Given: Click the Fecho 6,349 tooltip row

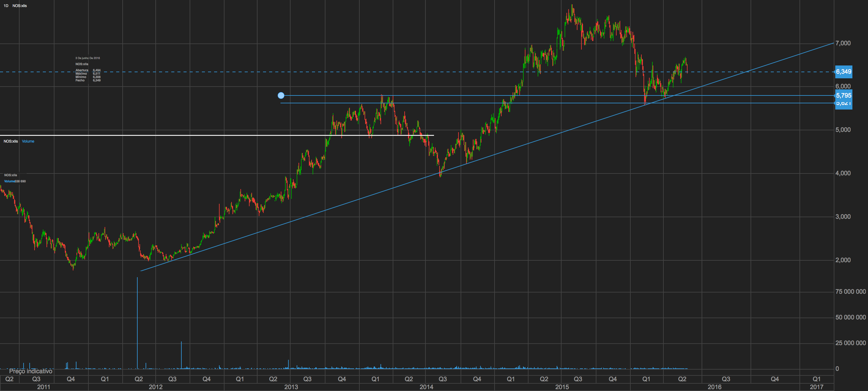Looking at the screenshot, I should click(x=88, y=80).
